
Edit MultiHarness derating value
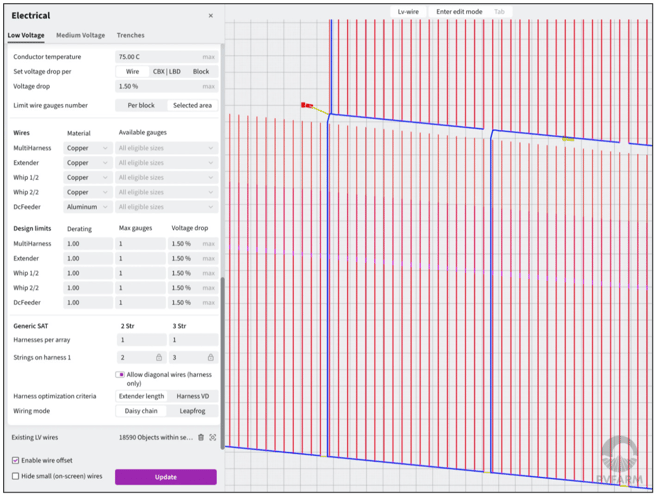pyautogui.click(x=88, y=244)
